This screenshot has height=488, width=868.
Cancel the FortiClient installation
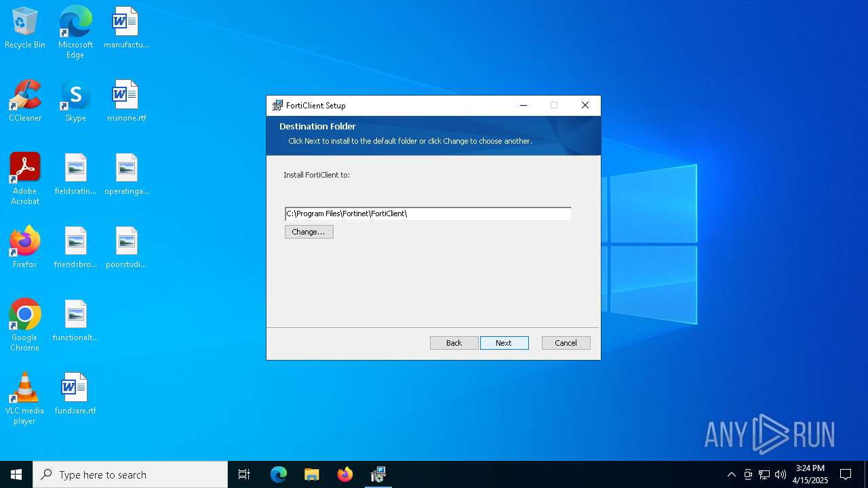click(x=566, y=343)
